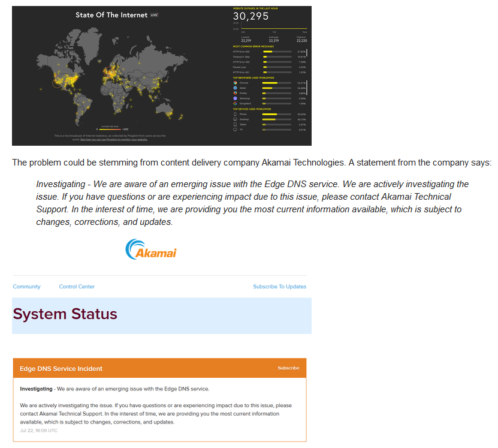Click the Jul 22, 16:09 UTC timestamp

coord(39,431)
